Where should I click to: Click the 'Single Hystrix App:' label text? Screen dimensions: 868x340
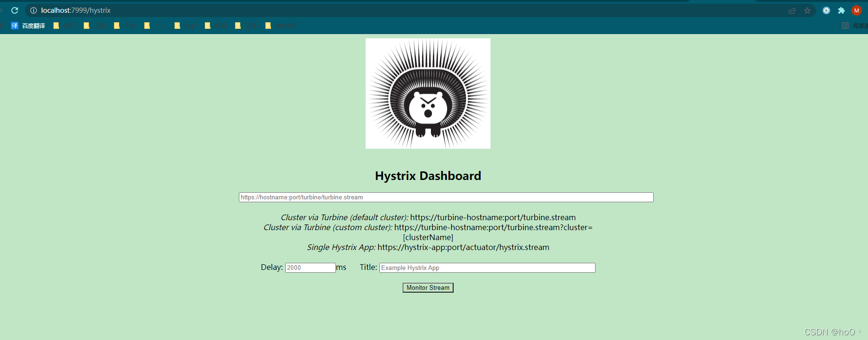342,247
